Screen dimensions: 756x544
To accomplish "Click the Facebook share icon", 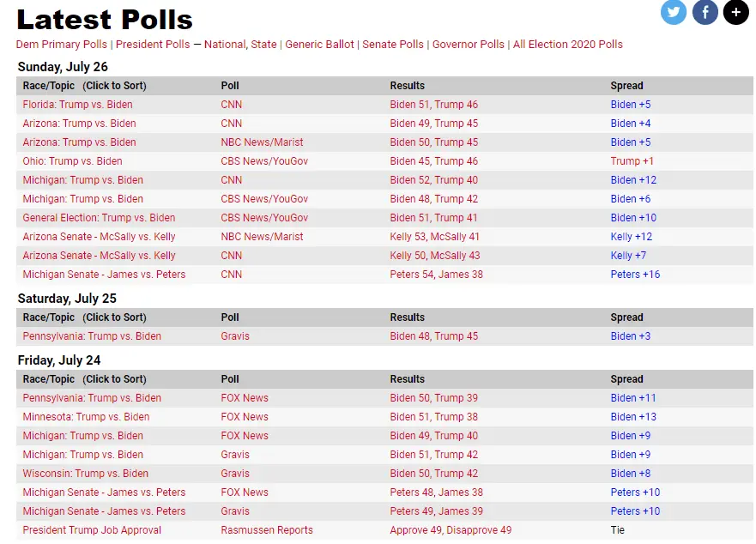I will [x=705, y=12].
